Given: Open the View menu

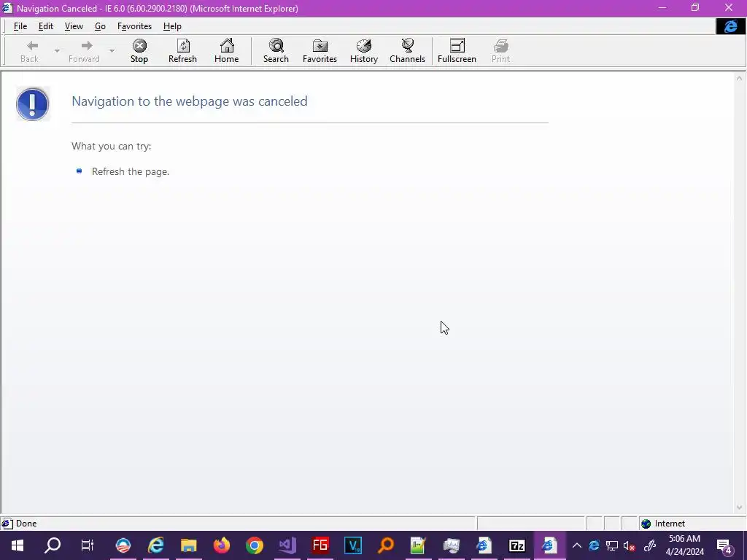Looking at the screenshot, I should pyautogui.click(x=74, y=26).
